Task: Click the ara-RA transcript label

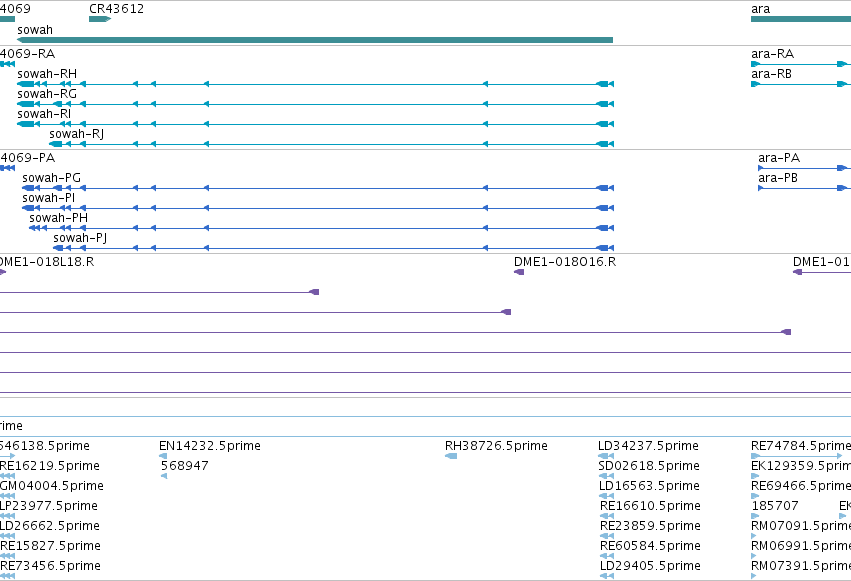Action: (772, 54)
